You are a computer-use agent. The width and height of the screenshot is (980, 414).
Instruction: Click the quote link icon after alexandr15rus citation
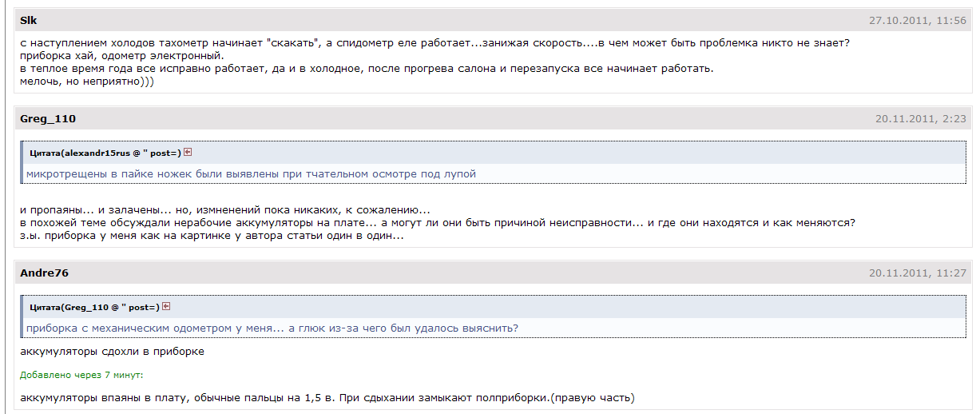[188, 152]
